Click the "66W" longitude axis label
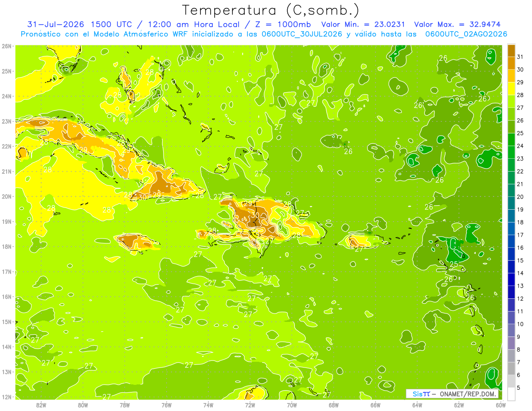The height and width of the screenshot is (411, 532). [x=375, y=405]
